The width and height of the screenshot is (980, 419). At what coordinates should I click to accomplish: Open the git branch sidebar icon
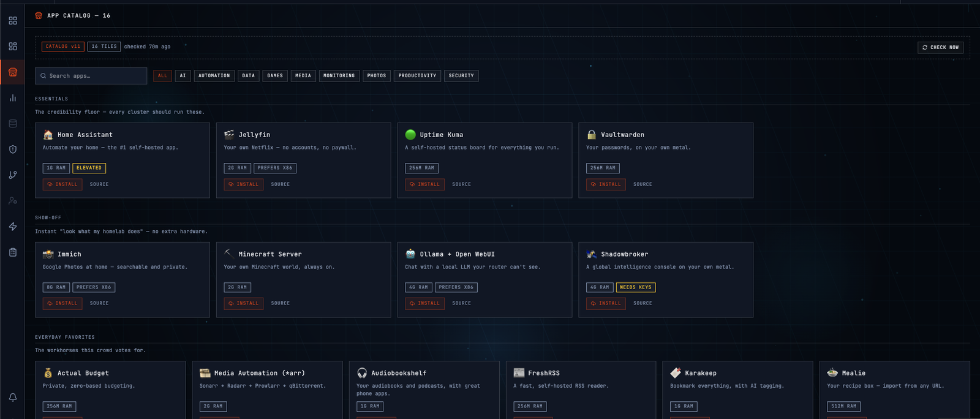[13, 175]
